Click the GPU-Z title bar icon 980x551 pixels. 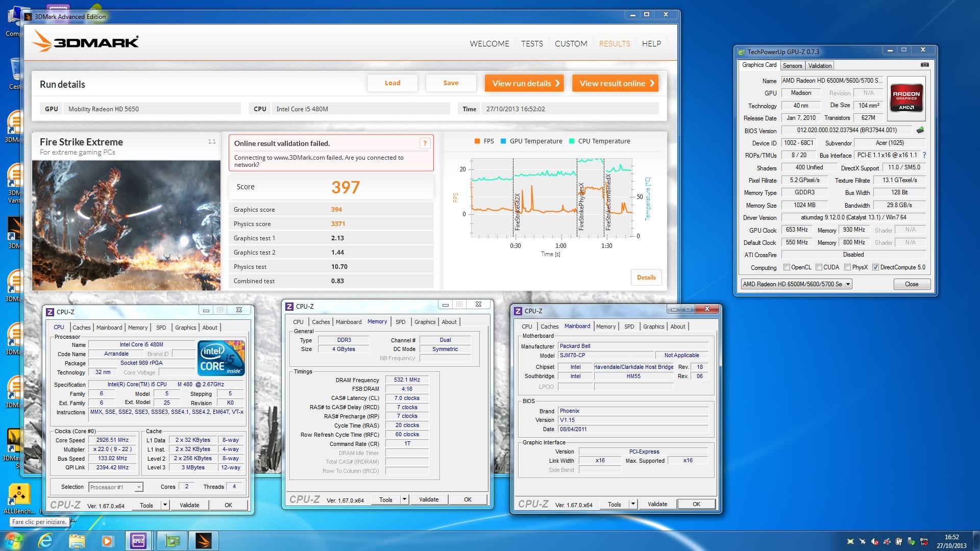click(x=741, y=52)
